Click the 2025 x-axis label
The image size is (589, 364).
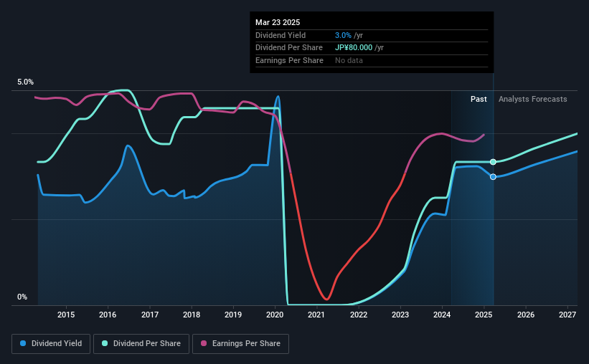tap(484, 315)
